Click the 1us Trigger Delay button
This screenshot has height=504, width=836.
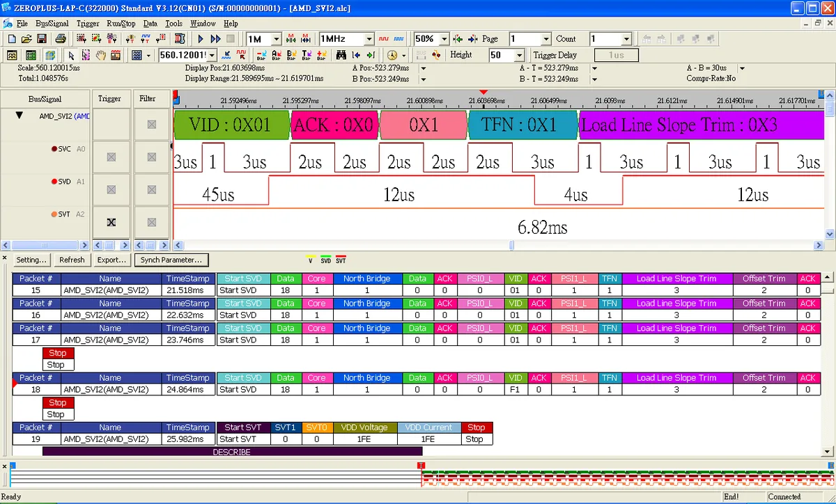pyautogui.click(x=617, y=55)
